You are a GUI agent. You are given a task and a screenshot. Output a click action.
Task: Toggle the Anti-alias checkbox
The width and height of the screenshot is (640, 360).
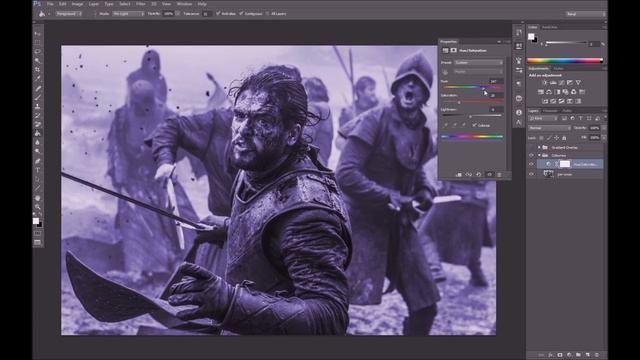tap(218, 13)
